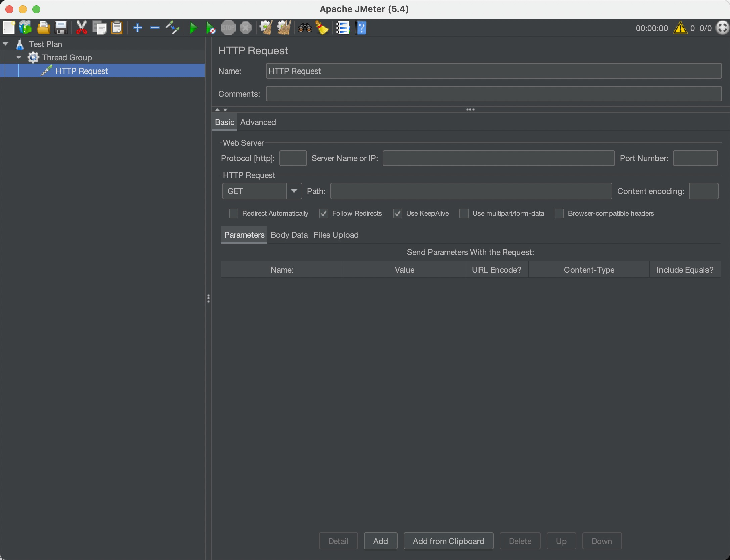730x560 pixels.
Task: Click the New test plan icon
Action: tap(9, 28)
